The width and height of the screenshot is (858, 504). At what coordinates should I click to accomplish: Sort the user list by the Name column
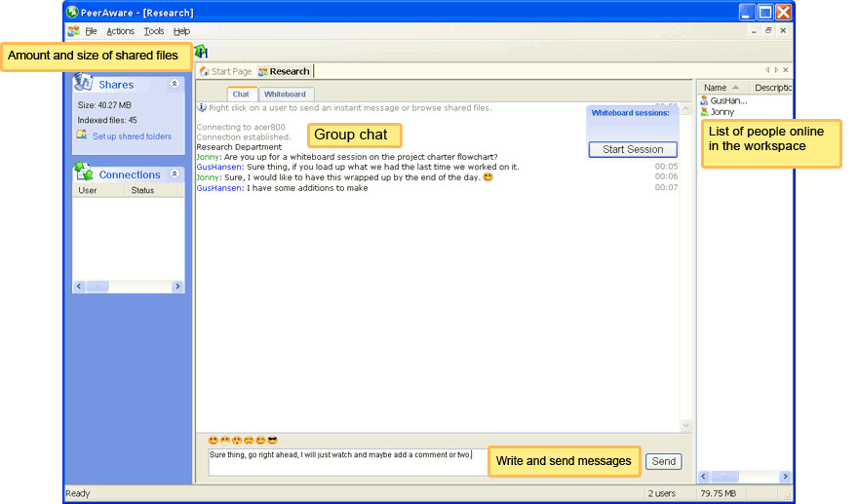(721, 88)
